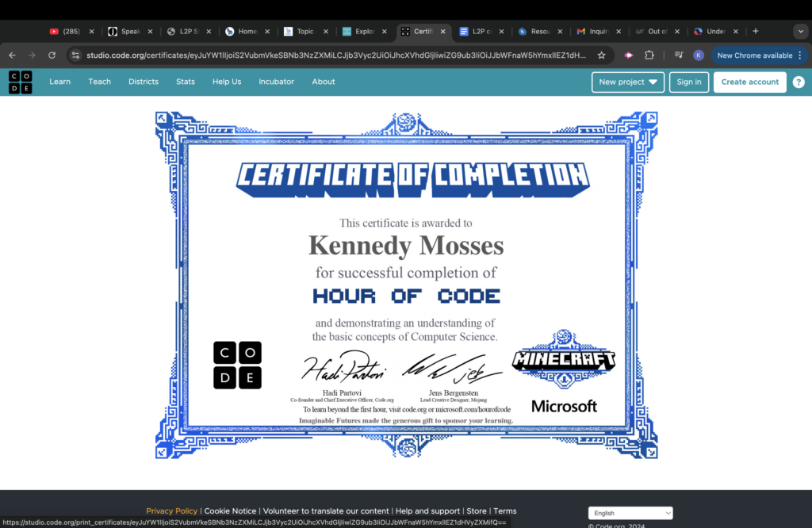Click the address bar URL field
The height and width of the screenshot is (528, 812).
tap(336, 55)
